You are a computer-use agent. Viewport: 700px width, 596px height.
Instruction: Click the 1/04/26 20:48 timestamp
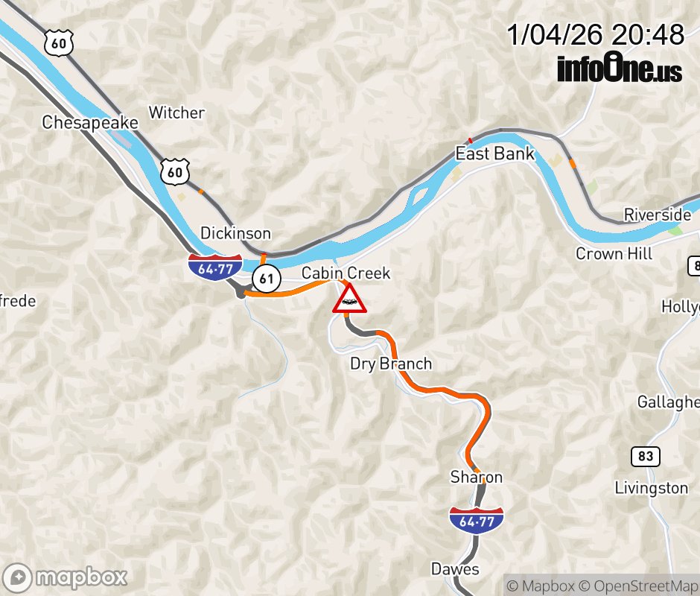[x=596, y=34]
